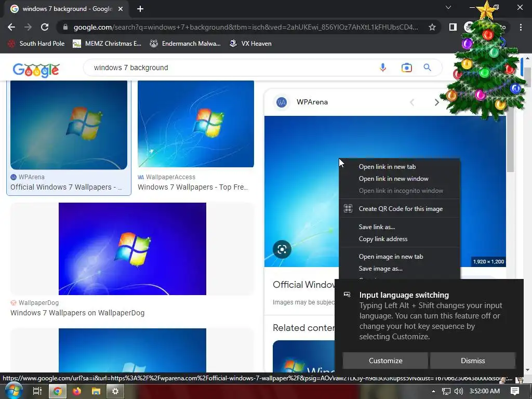Click the volume speaker tray icon

pyautogui.click(x=458, y=391)
